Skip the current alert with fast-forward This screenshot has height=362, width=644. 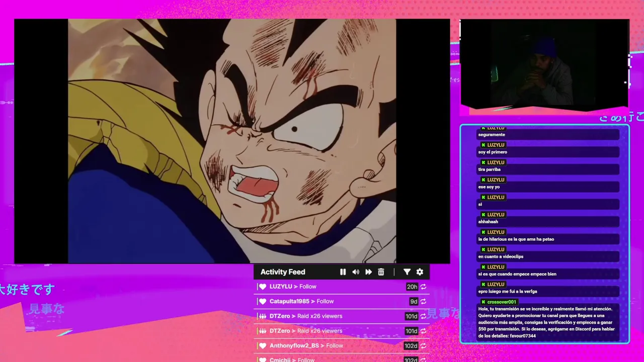click(368, 272)
